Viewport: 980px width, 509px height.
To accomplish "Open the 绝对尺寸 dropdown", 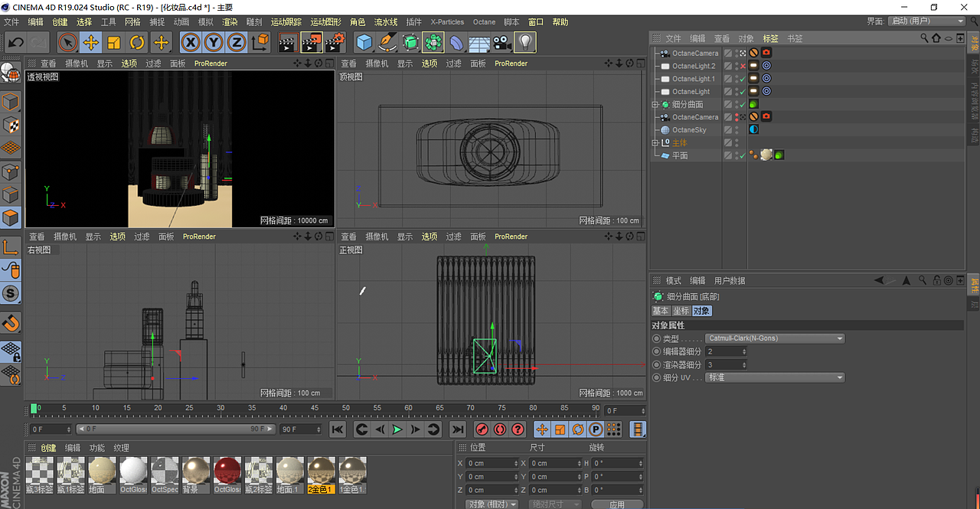I will (x=554, y=504).
